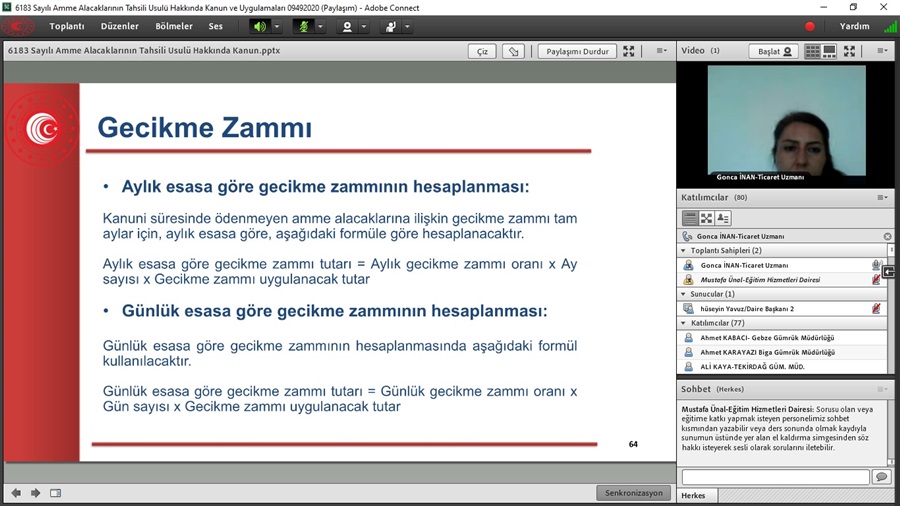The height and width of the screenshot is (506, 900).
Task: Click the pointer tool icon beside Çiz
Action: pos(513,51)
